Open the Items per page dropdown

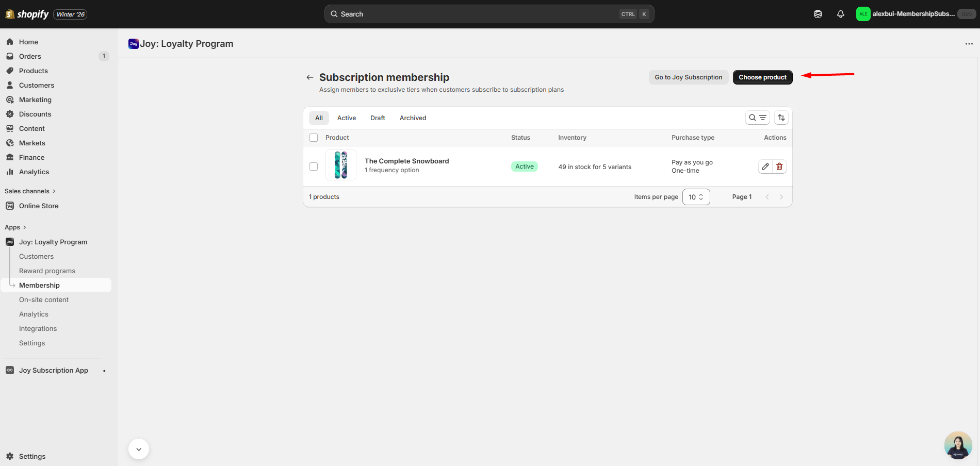[x=696, y=197]
